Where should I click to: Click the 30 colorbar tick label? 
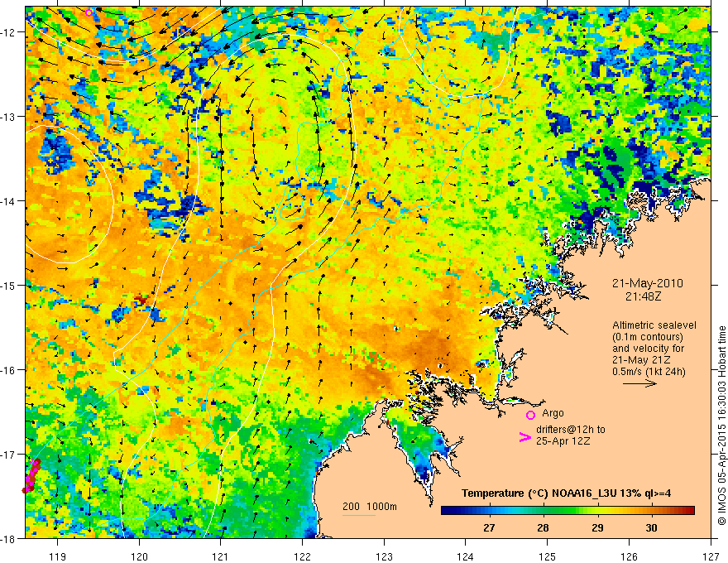(x=651, y=527)
